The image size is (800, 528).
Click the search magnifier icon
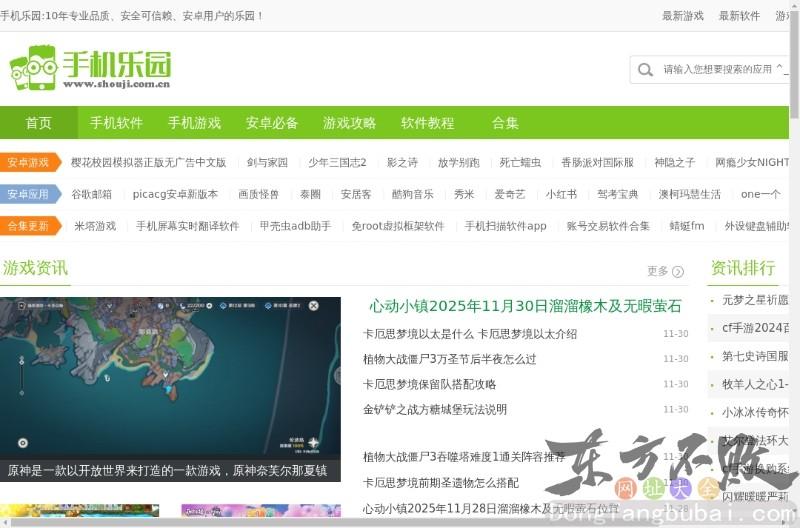point(645,69)
